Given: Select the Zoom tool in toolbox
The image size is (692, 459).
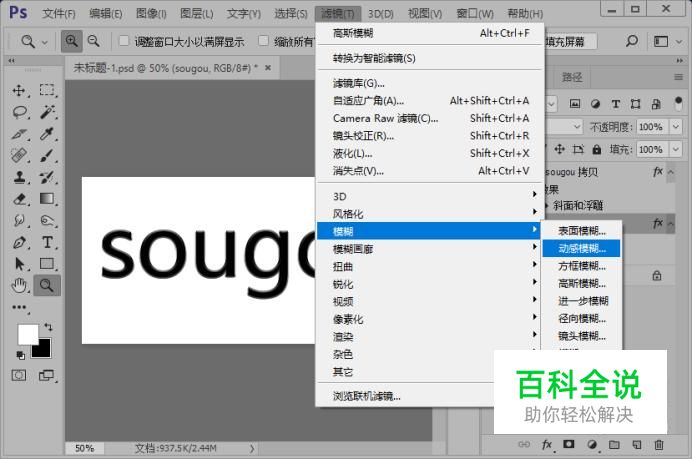Looking at the screenshot, I should coord(47,286).
